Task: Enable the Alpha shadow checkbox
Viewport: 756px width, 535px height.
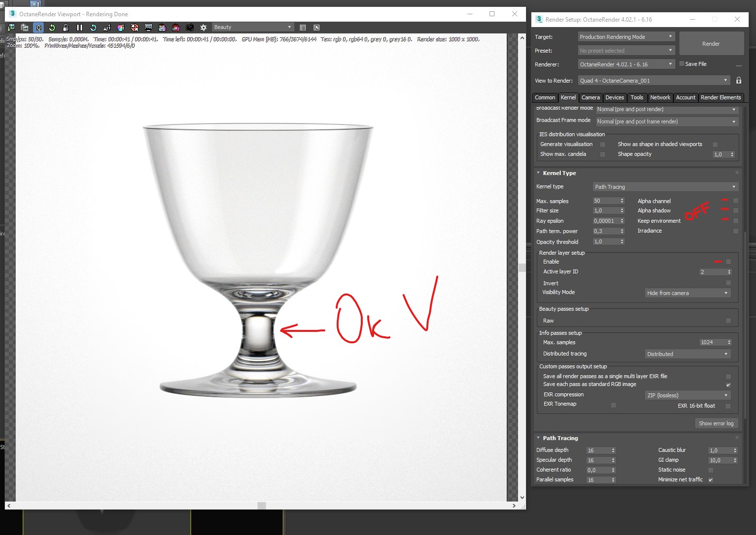Action: tap(736, 210)
